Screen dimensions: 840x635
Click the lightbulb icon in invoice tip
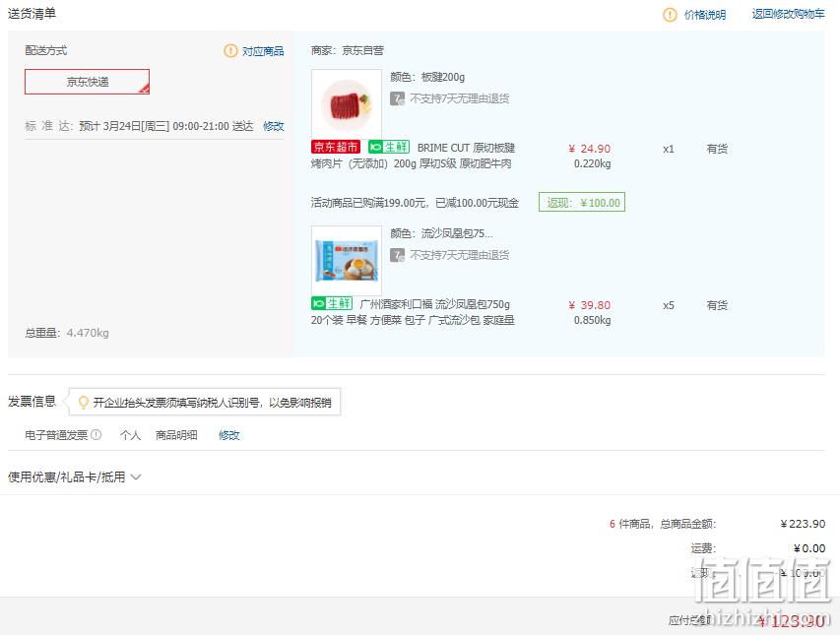click(83, 402)
